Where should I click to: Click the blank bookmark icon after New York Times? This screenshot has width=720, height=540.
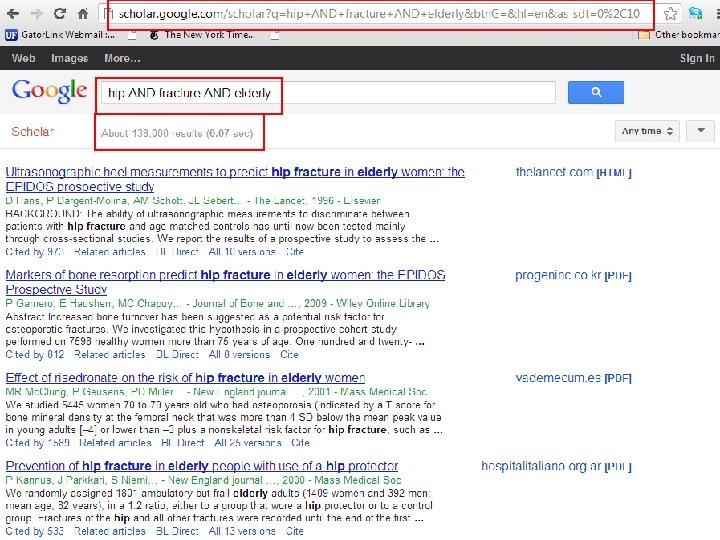[x=275, y=35]
